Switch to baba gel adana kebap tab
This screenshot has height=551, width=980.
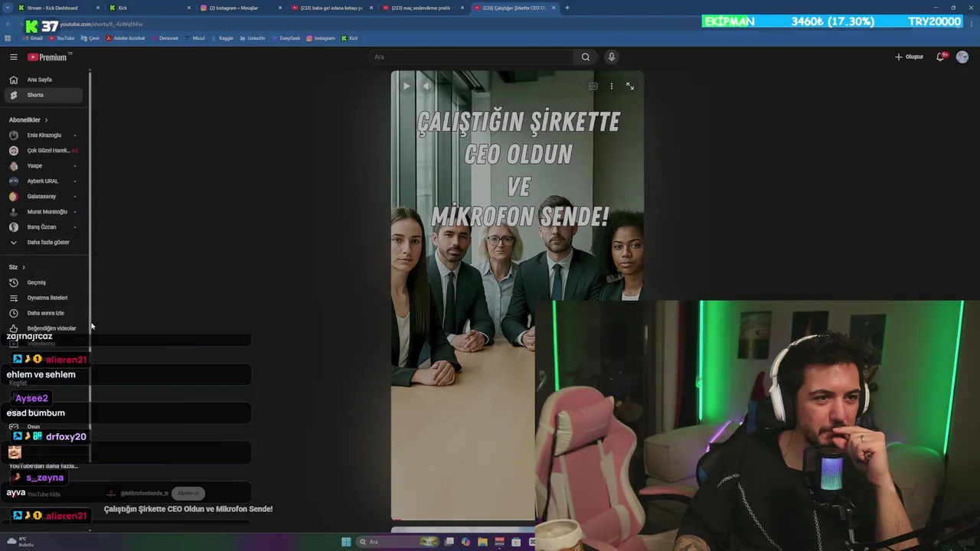click(332, 8)
